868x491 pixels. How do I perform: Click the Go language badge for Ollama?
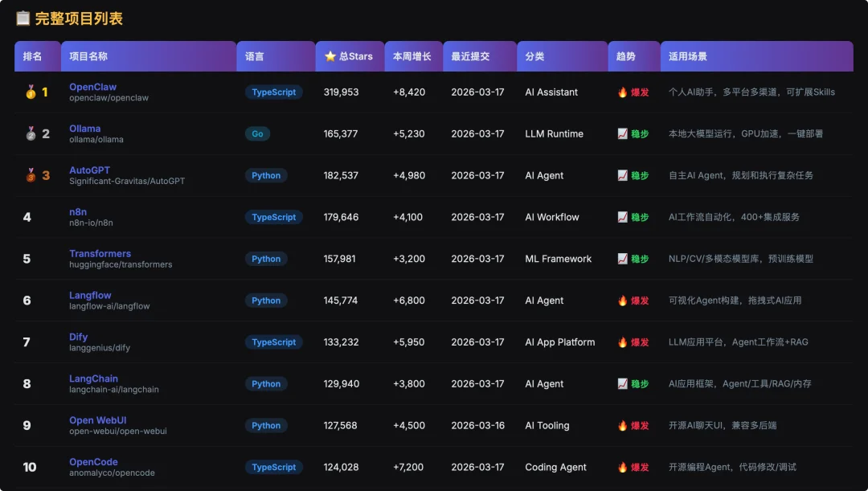pyautogui.click(x=257, y=134)
